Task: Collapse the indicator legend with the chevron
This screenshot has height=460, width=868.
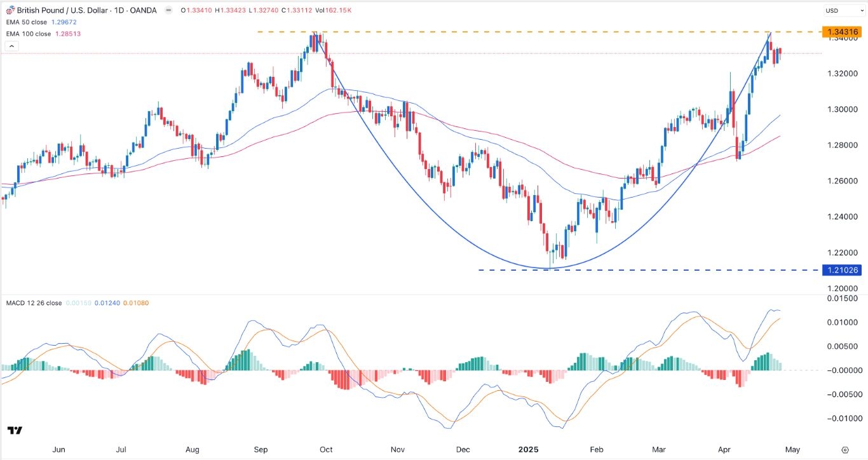Action: [11, 46]
